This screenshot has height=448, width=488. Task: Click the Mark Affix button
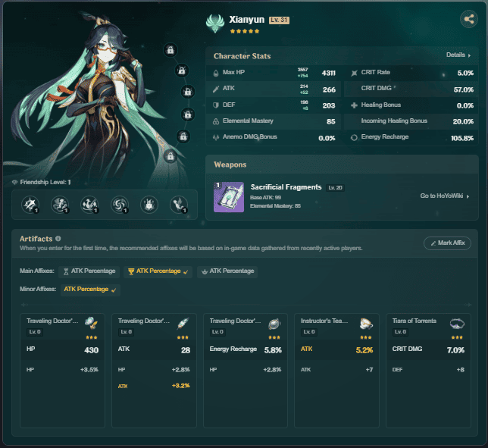tap(447, 243)
